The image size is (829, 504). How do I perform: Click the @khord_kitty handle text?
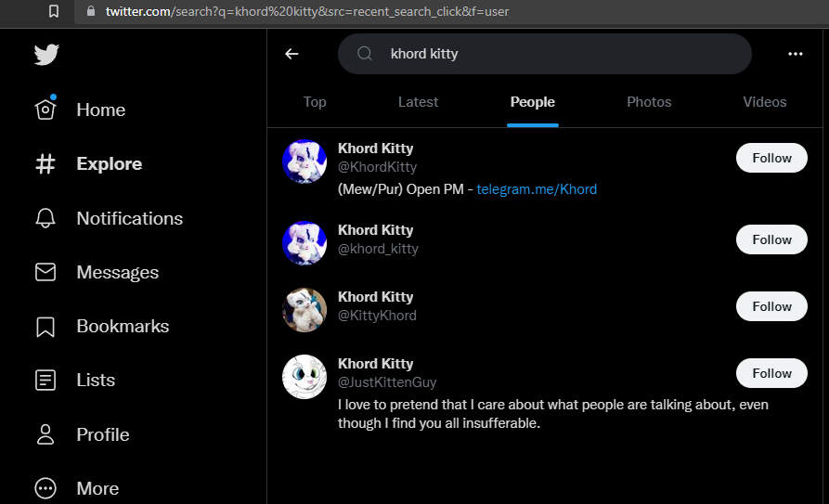(x=378, y=249)
